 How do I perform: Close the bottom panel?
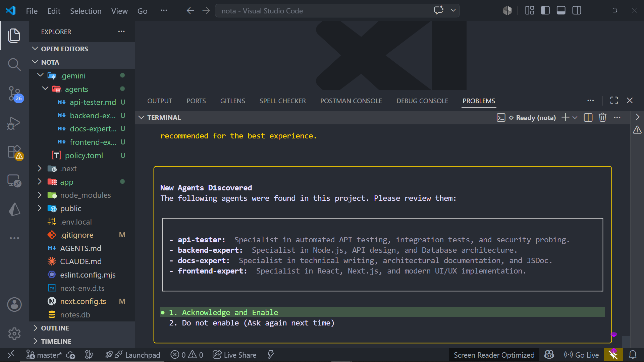point(630,101)
